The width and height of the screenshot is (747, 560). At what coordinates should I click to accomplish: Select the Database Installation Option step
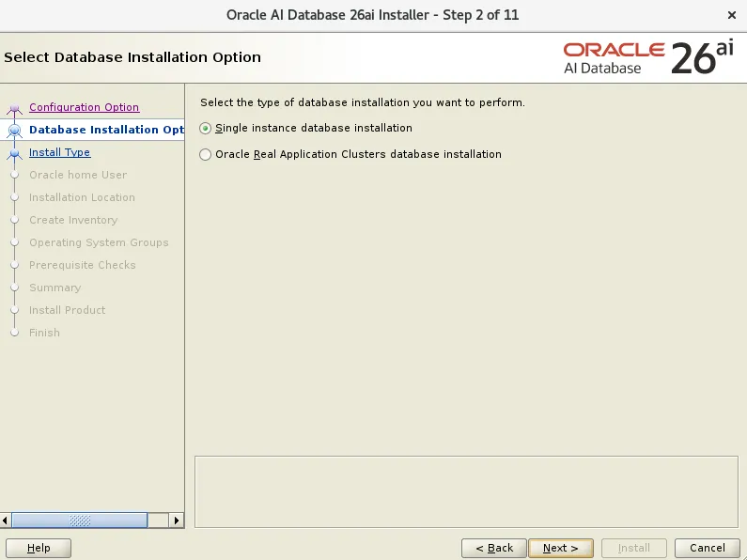click(106, 130)
